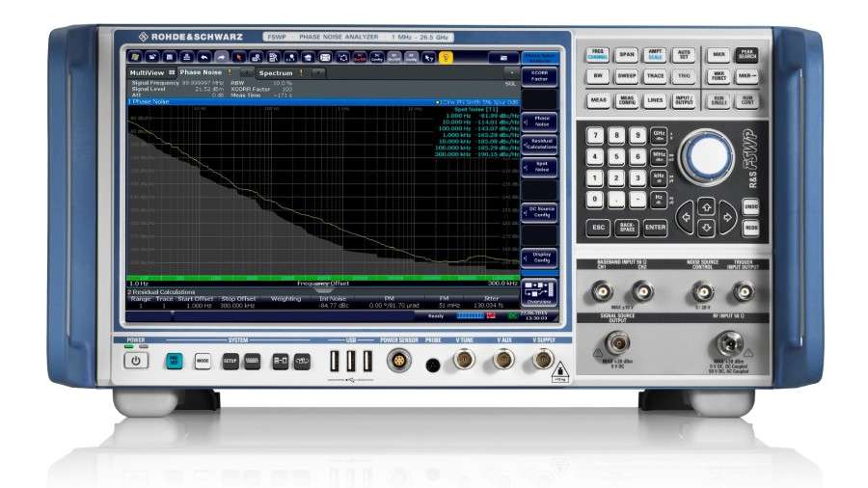Click the screenshot camera toolbar icon
The width and height of the screenshot is (868, 488).
tap(503, 58)
